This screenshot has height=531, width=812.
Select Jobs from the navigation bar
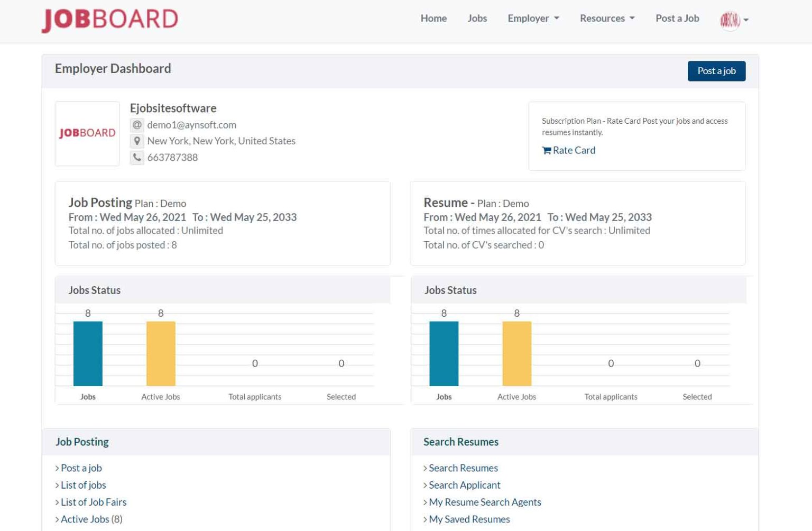(477, 18)
